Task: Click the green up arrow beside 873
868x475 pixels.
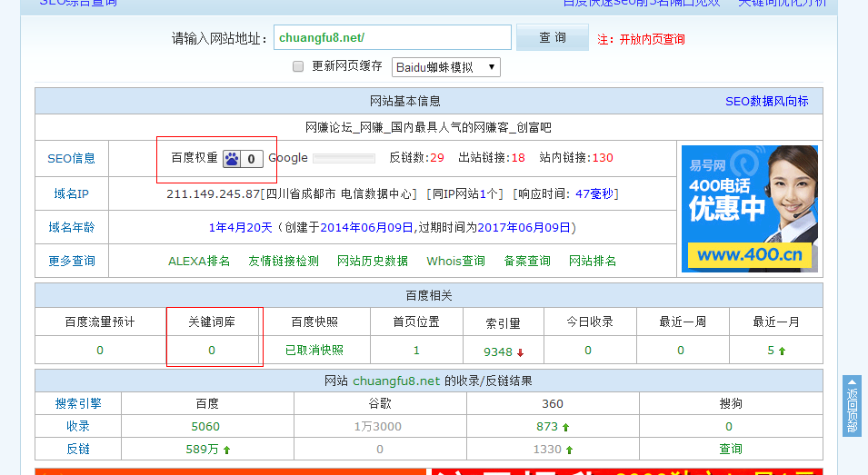Action: 565,427
